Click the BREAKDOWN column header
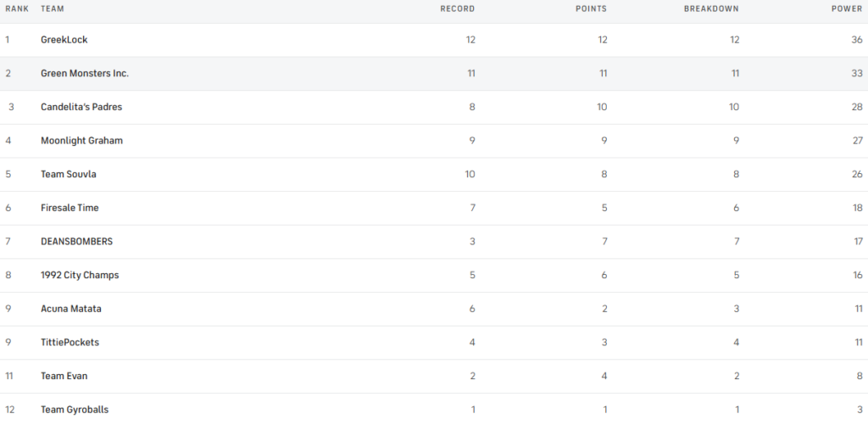Image resolution: width=868 pixels, height=425 pixels. pos(711,8)
